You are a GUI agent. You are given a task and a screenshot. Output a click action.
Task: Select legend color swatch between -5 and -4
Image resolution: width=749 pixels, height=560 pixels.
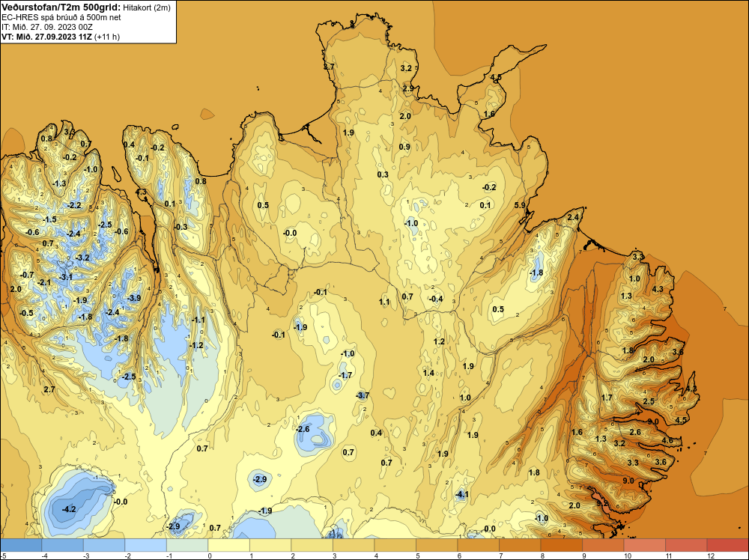coord(21,545)
